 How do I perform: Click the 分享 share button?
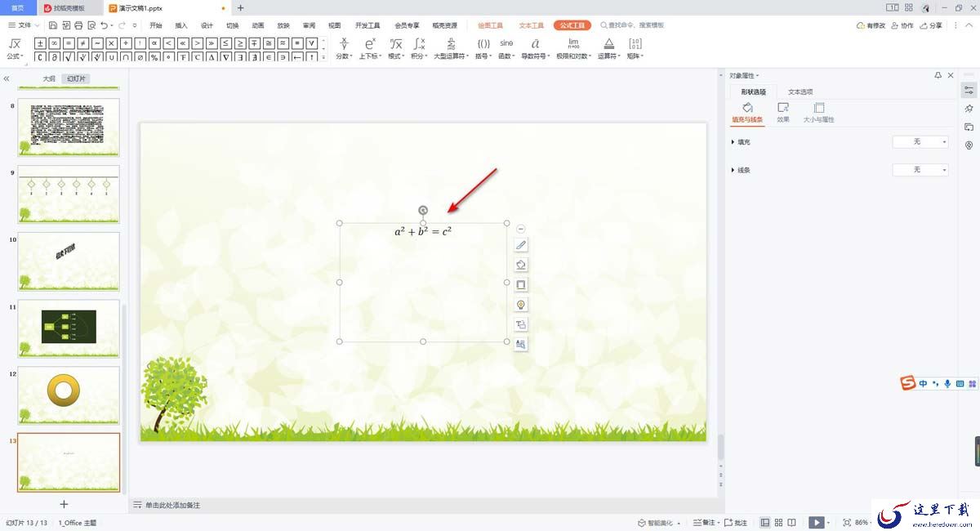[930, 25]
